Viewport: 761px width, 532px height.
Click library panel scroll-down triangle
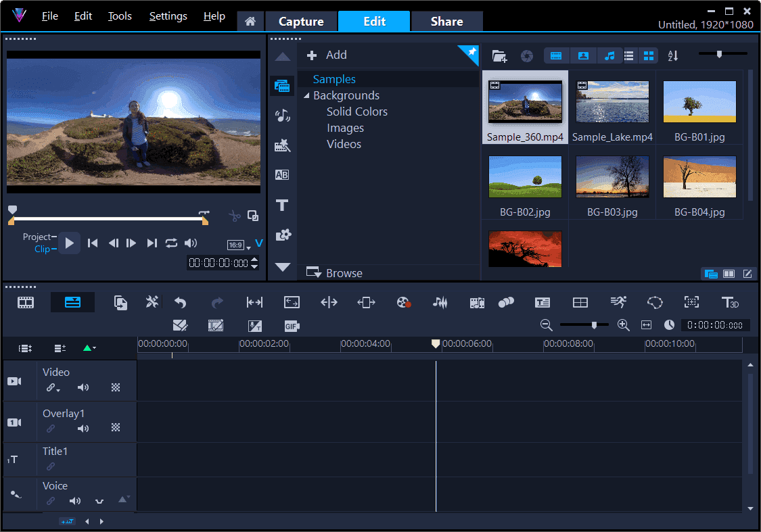(x=283, y=267)
